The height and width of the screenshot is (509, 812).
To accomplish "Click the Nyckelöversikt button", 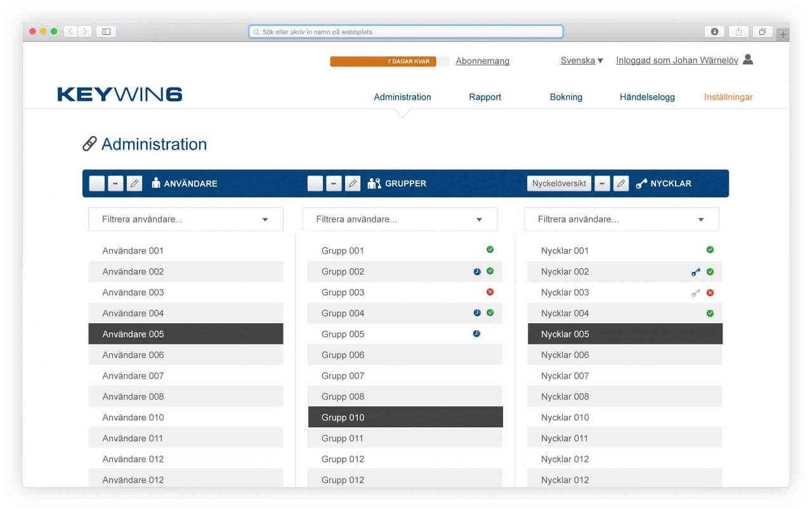I will (x=559, y=184).
